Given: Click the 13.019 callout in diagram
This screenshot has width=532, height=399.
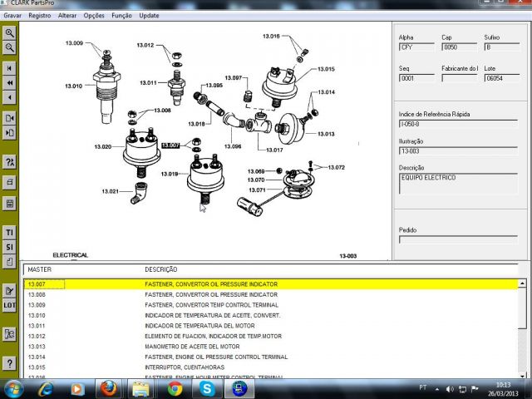Looking at the screenshot, I should [170, 174].
